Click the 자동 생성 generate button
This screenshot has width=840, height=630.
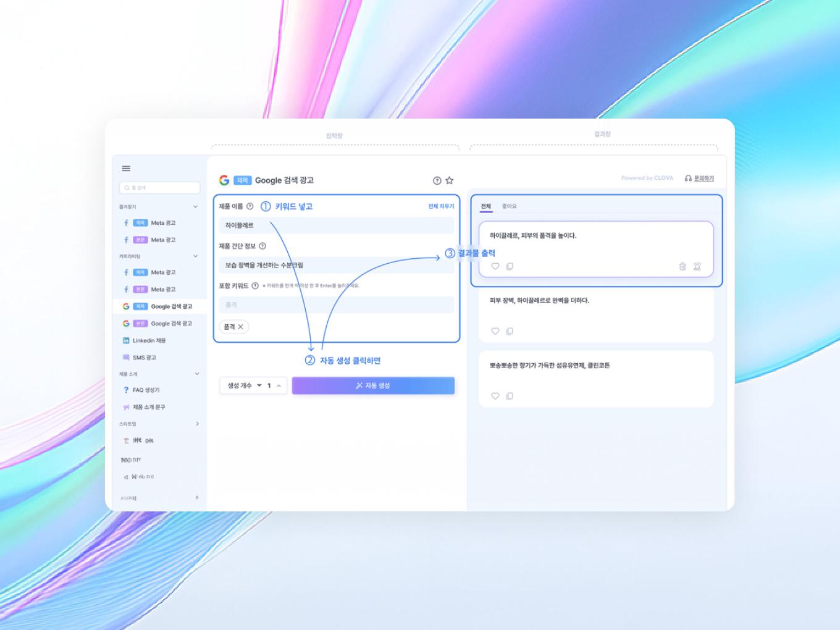(x=372, y=385)
